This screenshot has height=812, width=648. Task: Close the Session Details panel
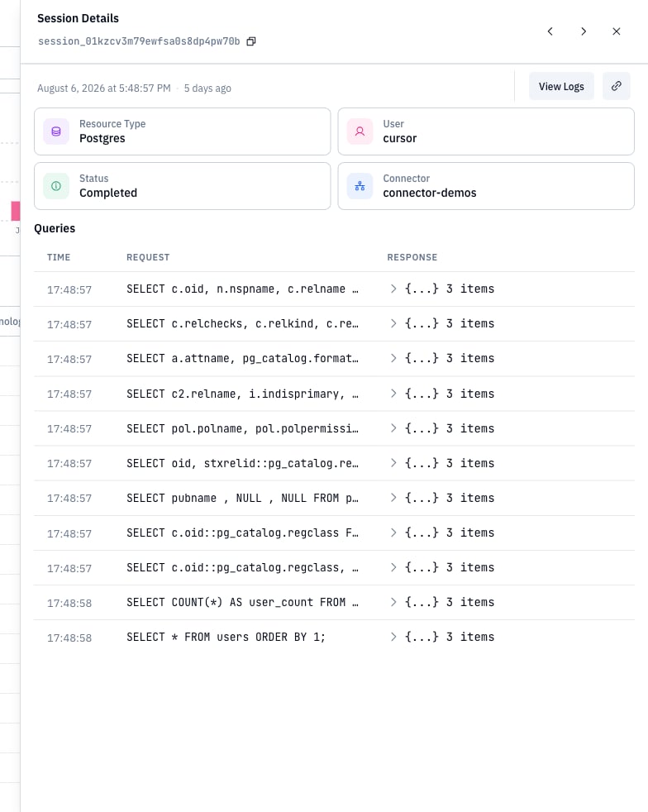coord(617,31)
